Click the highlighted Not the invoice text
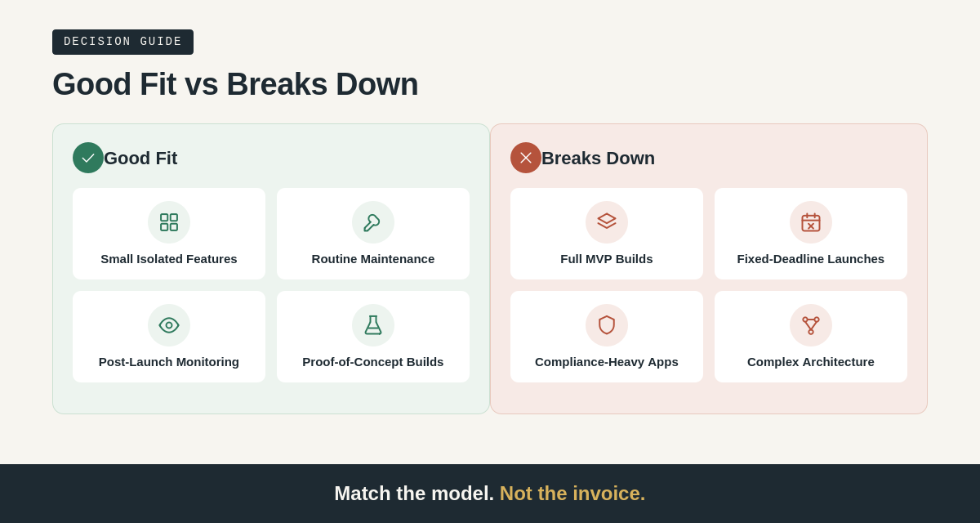This screenshot has width=980, height=523. [572, 494]
